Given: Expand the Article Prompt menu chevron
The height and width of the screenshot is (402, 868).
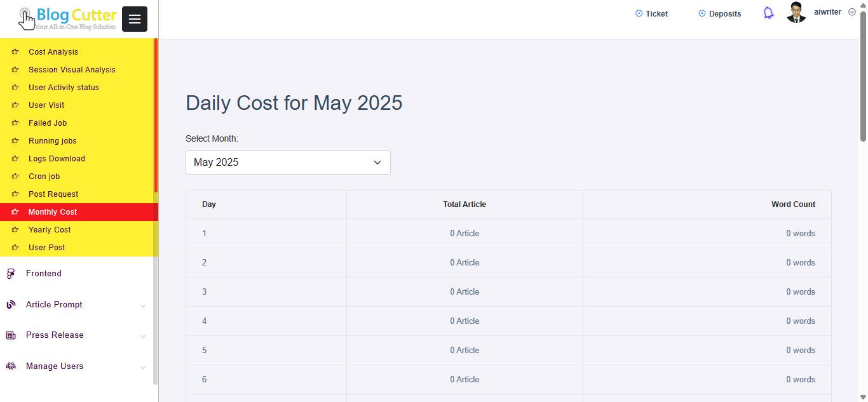Looking at the screenshot, I should [143, 306].
